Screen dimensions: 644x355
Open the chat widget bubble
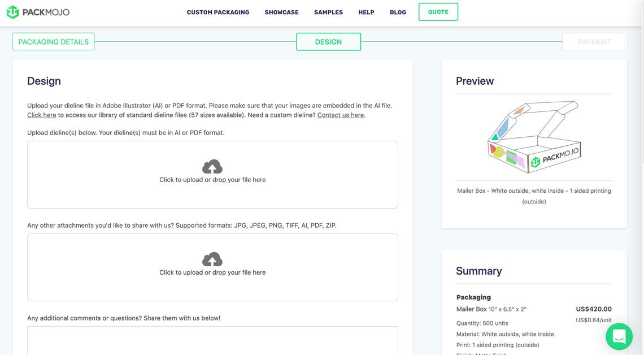[x=619, y=336]
